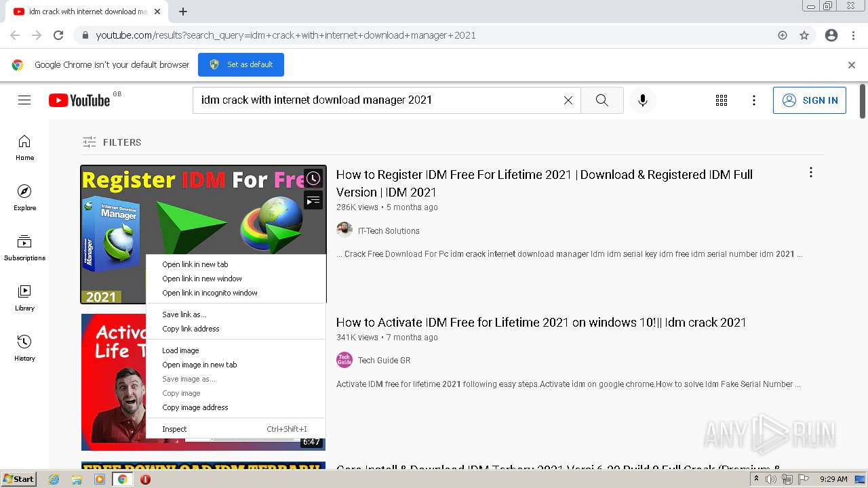The image size is (868, 488).
Task: Visit Tech Guide GR channel name
Action: 384,361
